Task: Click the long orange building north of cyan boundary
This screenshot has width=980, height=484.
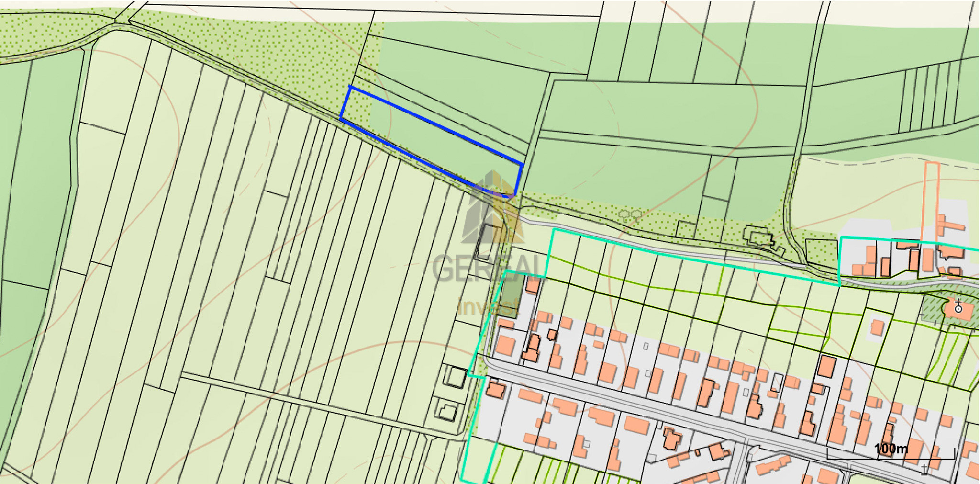Action: tap(950, 225)
